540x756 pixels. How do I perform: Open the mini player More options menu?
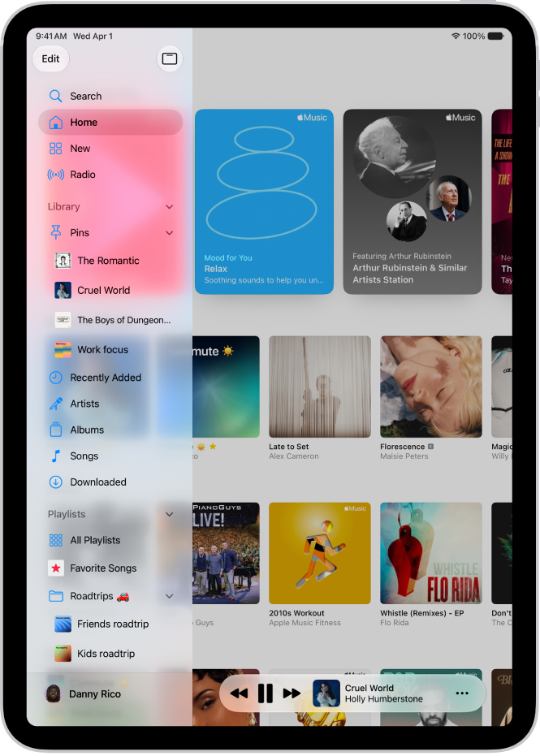click(x=462, y=693)
